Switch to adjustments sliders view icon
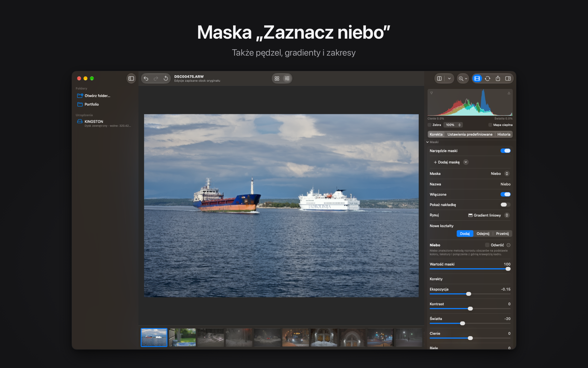This screenshot has height=368, width=588. click(x=287, y=78)
